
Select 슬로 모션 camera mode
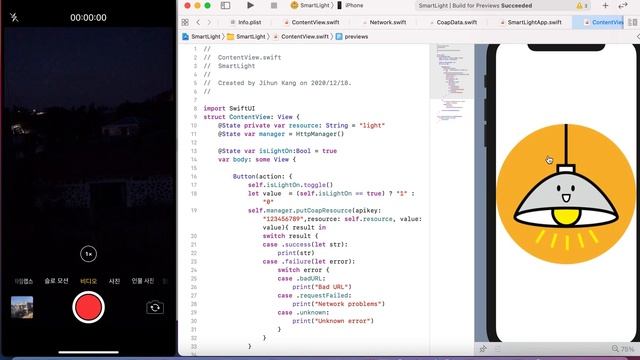point(56,281)
